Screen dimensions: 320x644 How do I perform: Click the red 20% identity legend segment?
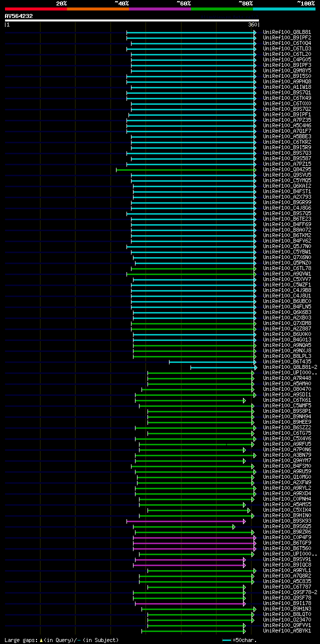click(x=36, y=8)
